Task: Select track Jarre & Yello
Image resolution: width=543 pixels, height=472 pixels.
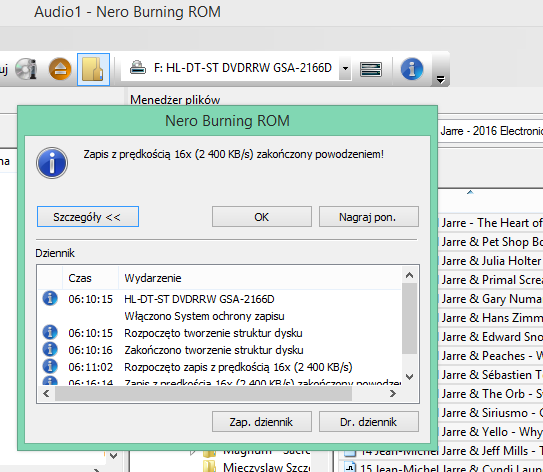Action: tap(491, 432)
